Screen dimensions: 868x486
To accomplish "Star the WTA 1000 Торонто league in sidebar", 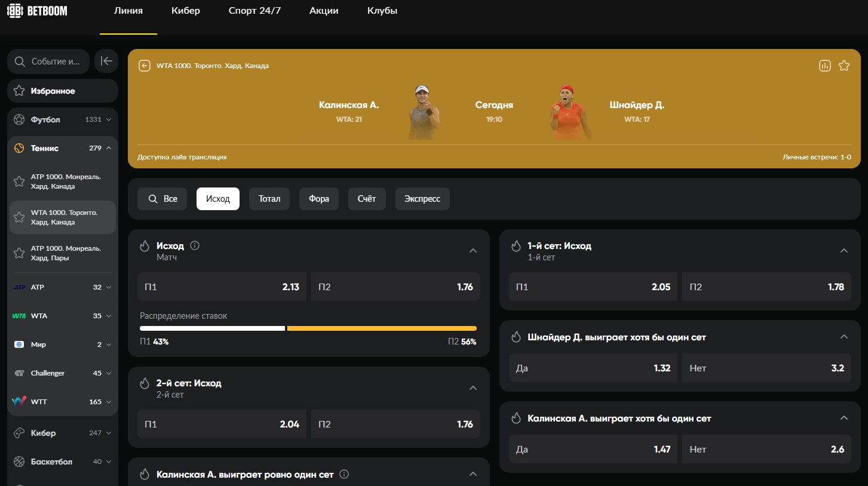I will (19, 217).
